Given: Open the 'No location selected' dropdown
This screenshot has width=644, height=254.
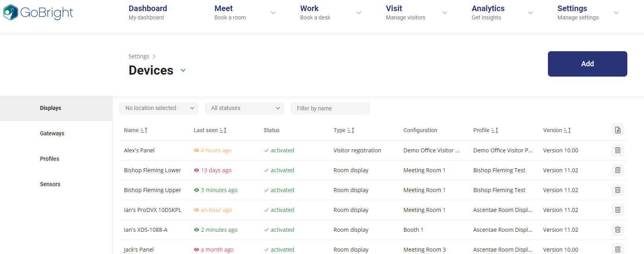Looking at the screenshot, I should (x=159, y=108).
